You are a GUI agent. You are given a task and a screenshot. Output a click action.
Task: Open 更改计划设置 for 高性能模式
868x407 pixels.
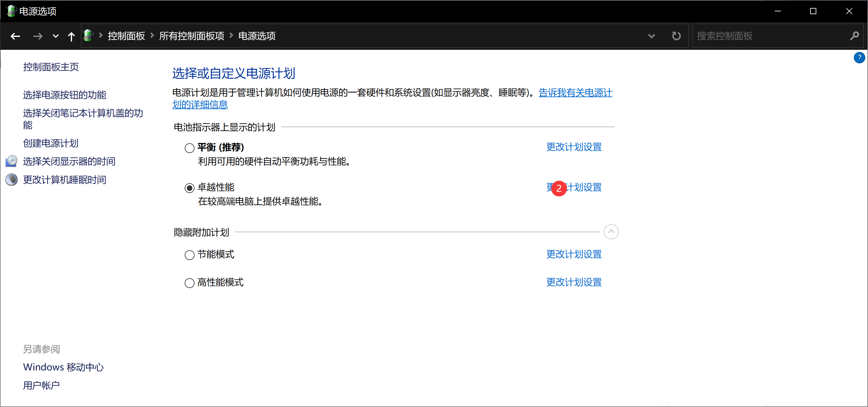point(573,283)
